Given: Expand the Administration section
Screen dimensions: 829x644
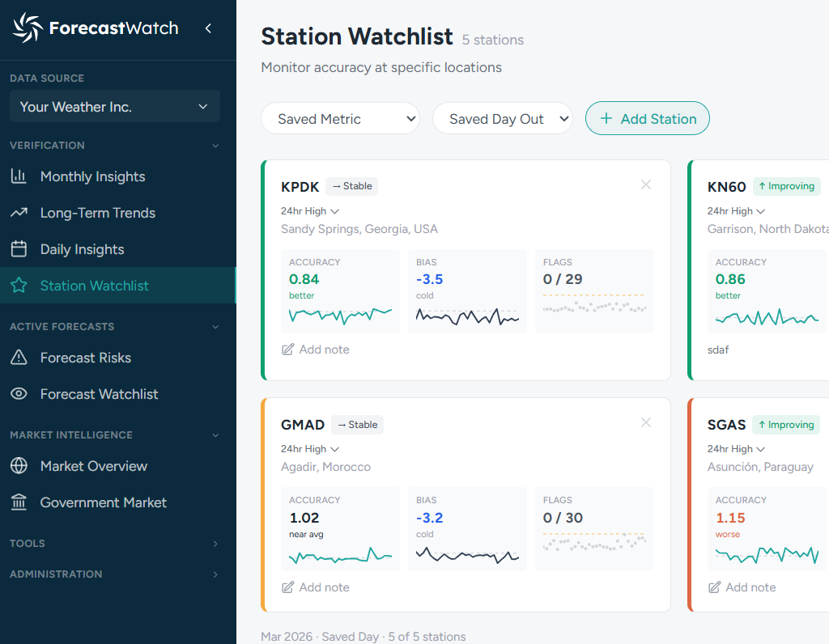Looking at the screenshot, I should [215, 574].
